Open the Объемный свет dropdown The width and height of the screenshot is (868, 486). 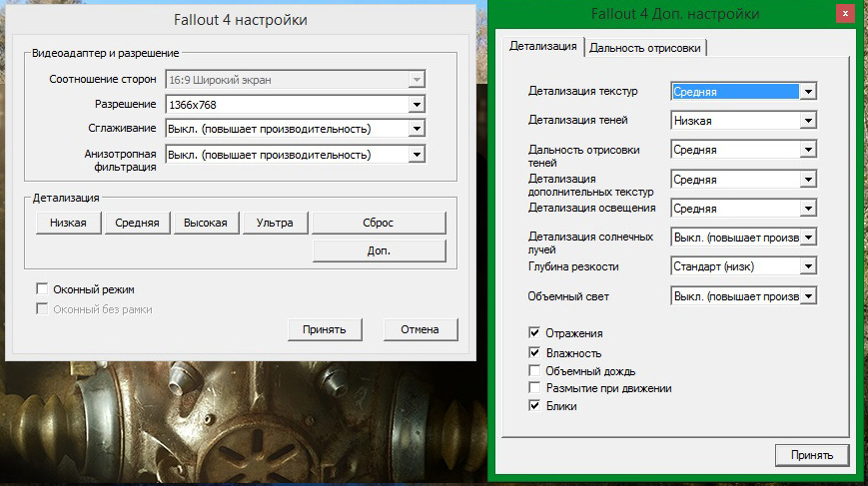[743, 295]
